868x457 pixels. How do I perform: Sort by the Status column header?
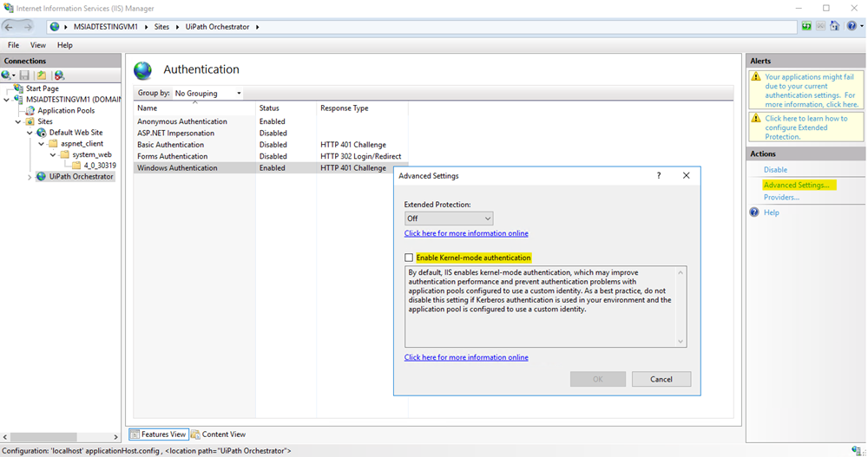[286, 108]
